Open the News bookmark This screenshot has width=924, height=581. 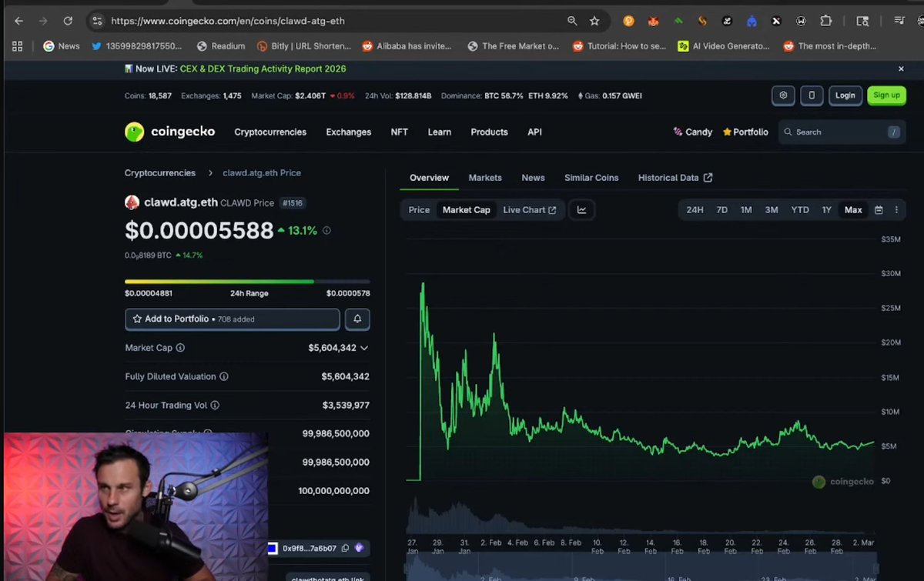(62, 46)
